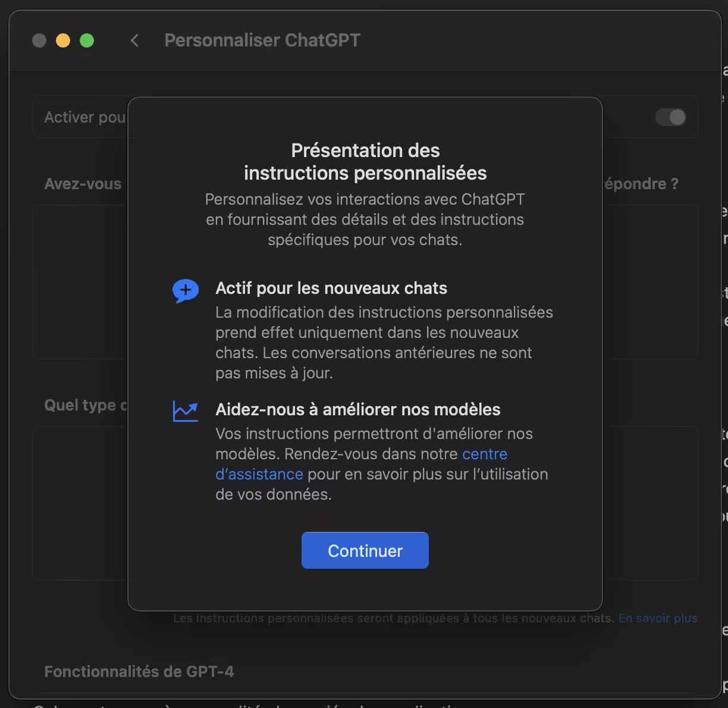Click the Présentation des instructions personnalisées heading
The width and height of the screenshot is (728, 708).
(365, 162)
